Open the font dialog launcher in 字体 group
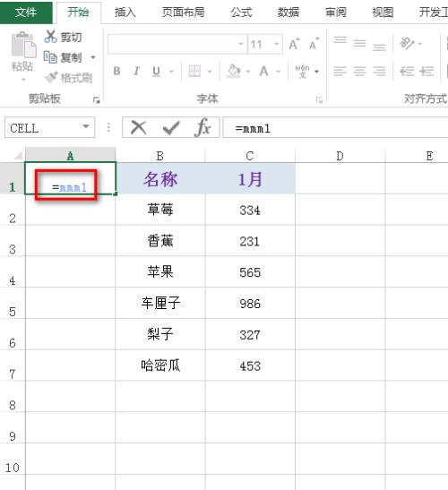 (319, 100)
